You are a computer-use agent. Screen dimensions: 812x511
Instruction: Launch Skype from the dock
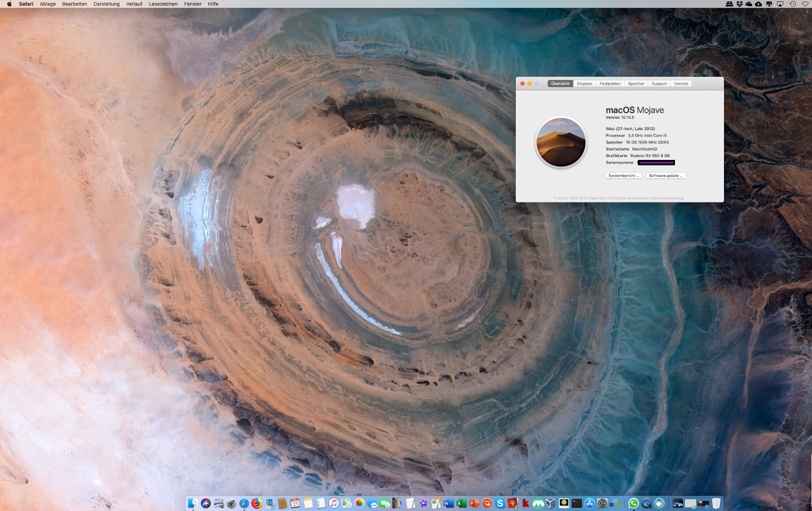click(x=500, y=503)
